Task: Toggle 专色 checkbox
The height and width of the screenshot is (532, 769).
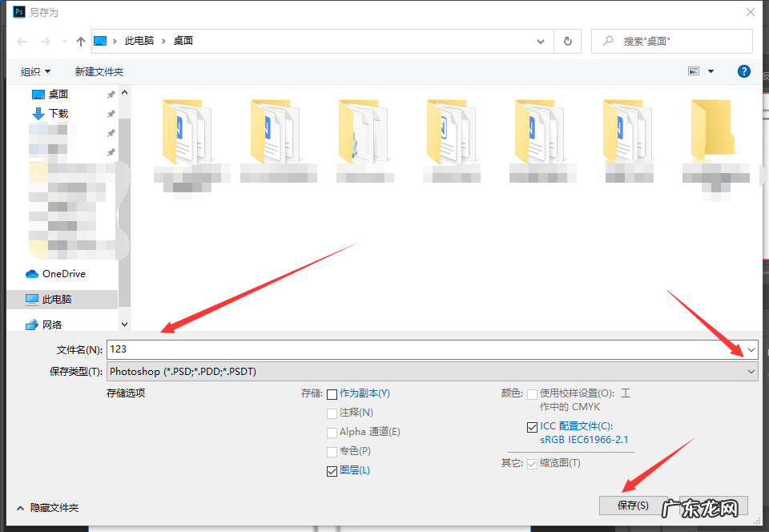Action: tap(332, 452)
